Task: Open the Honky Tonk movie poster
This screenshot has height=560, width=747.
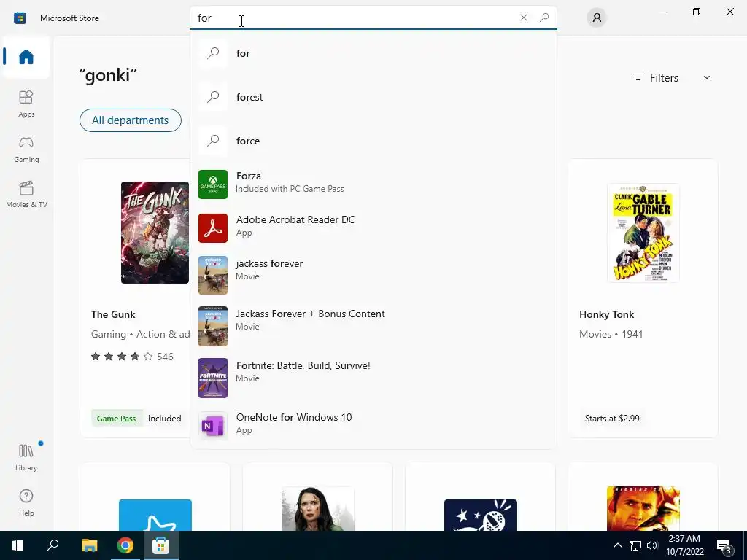Action: tap(643, 233)
